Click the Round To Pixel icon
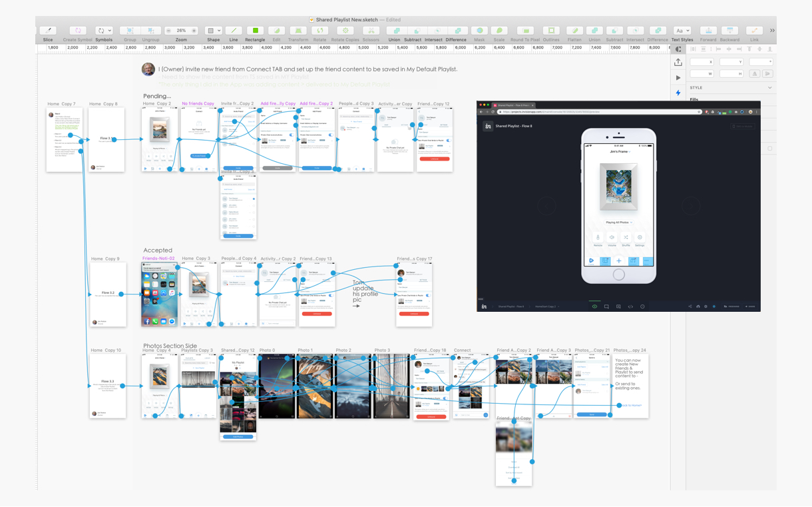The width and height of the screenshot is (812, 507). [525, 31]
